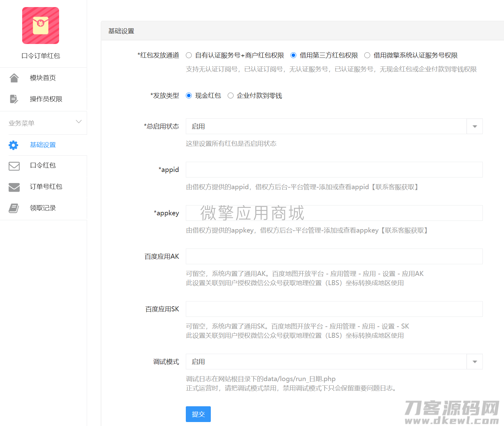Click into the appid input field

pos(334,170)
